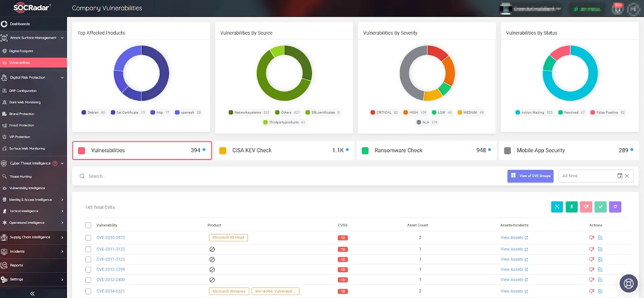The height and width of the screenshot is (298, 644).
Task: Collapse Attack Surface Management section
Action: click(62, 38)
